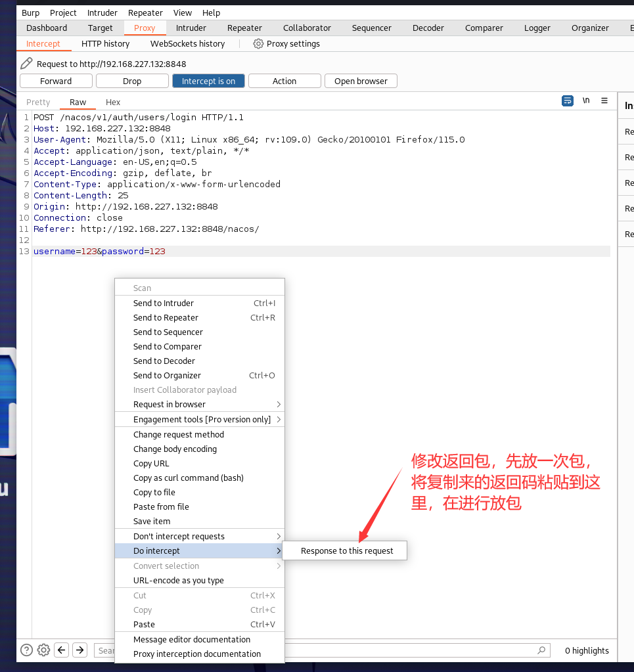Open Proxy interception documentation

point(200,654)
